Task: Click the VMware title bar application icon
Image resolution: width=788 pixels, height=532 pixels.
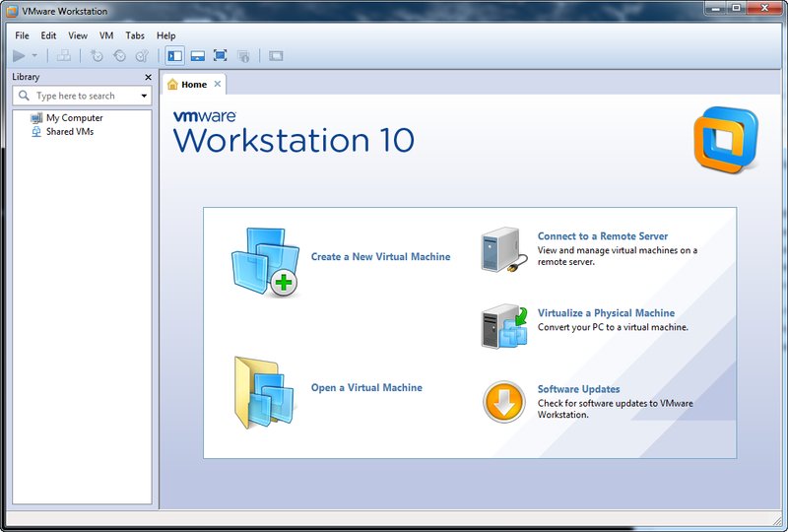Action: [12, 11]
